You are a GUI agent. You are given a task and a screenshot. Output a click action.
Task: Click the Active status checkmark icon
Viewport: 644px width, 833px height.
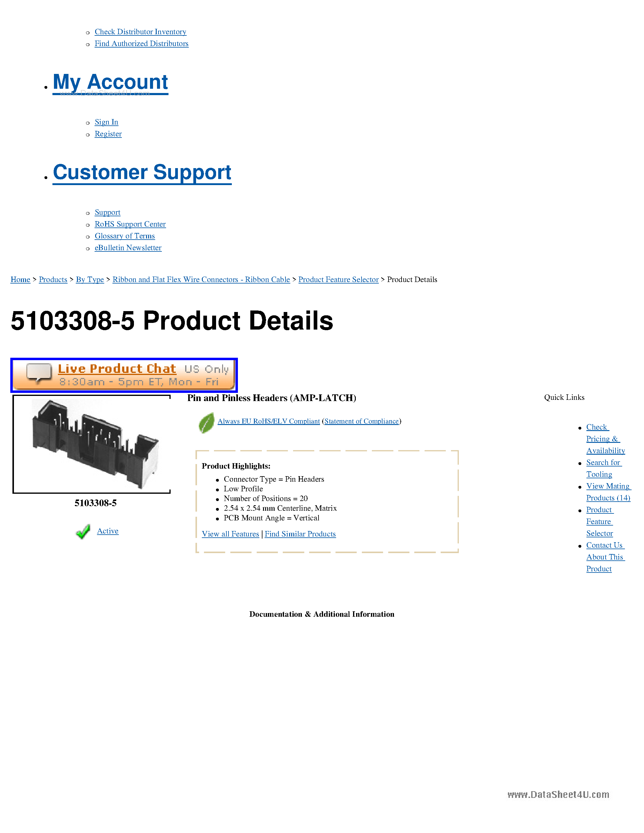click(x=82, y=530)
